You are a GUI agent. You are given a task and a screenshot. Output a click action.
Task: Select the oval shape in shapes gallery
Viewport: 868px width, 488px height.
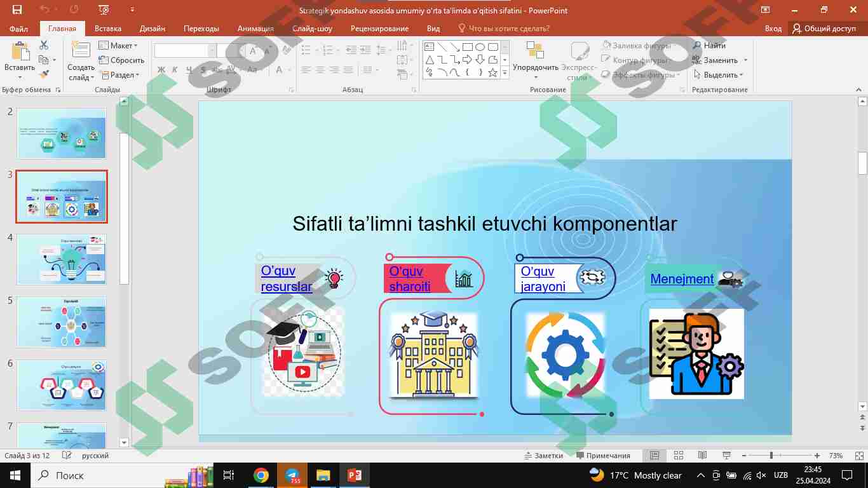[x=480, y=47]
